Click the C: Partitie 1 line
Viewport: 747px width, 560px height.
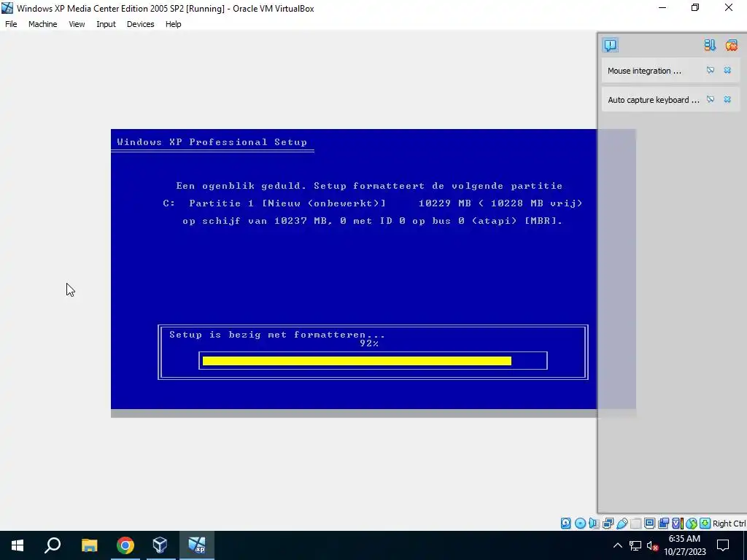coord(373,203)
